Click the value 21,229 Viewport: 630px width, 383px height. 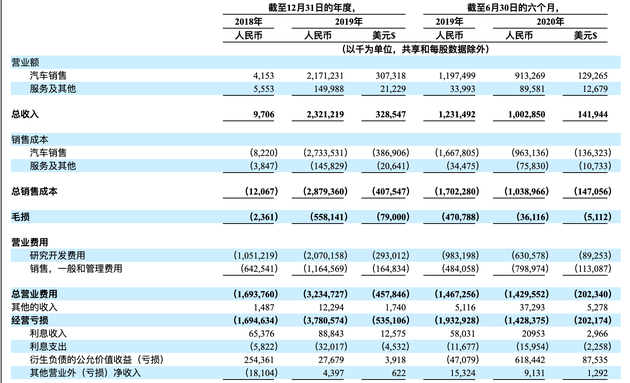tap(393, 89)
